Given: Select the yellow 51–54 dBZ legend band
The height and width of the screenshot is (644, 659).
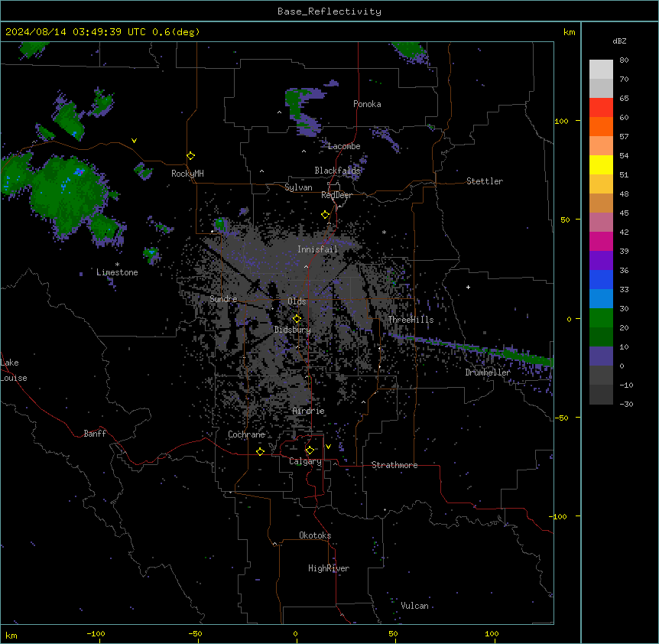Looking at the screenshot, I should (x=601, y=164).
